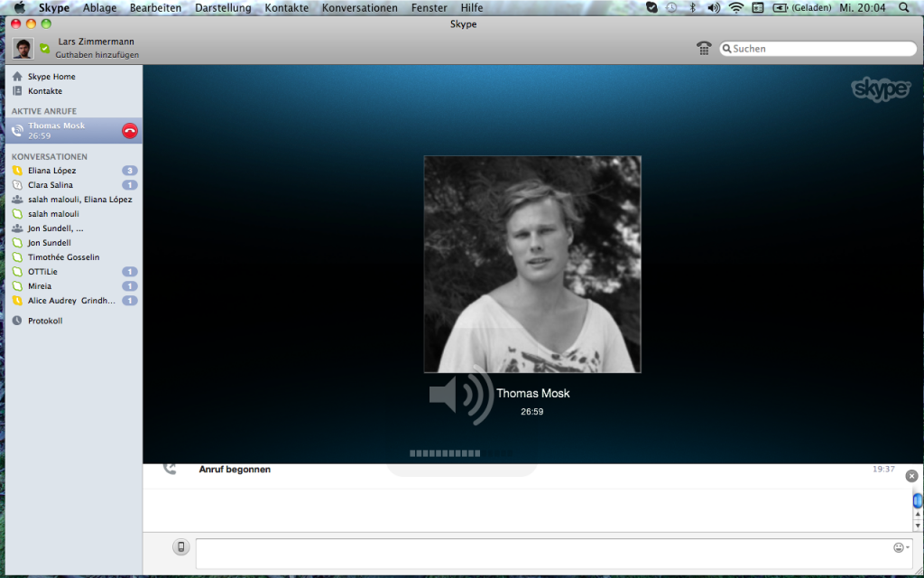Click the clock Mi. 20:04
Image resolution: width=924 pixels, height=578 pixels.
pos(863,7)
